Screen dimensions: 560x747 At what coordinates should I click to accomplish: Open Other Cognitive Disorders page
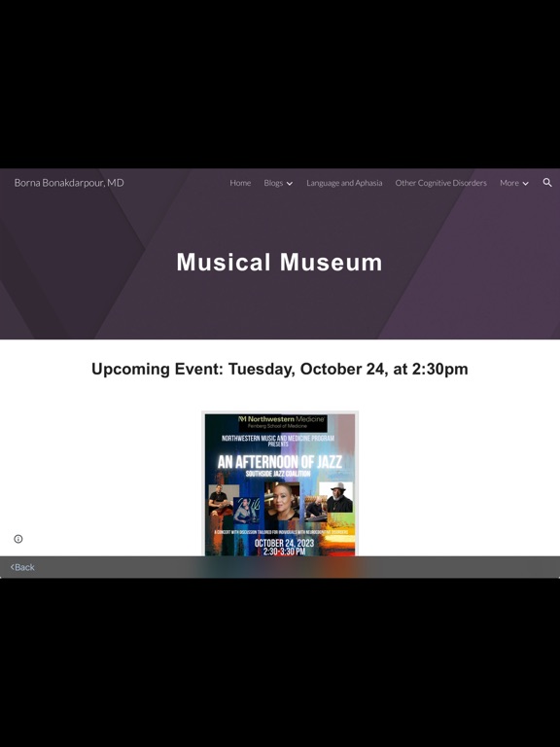[x=441, y=183]
